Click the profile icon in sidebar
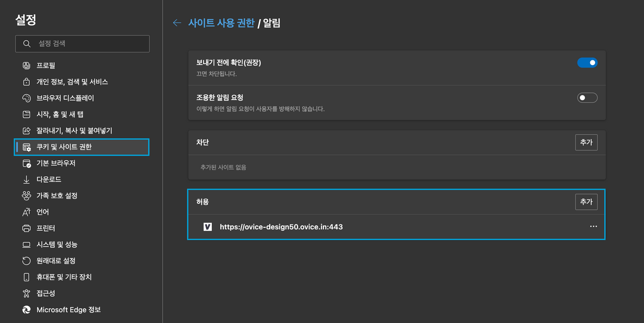644x323 pixels. pos(26,66)
